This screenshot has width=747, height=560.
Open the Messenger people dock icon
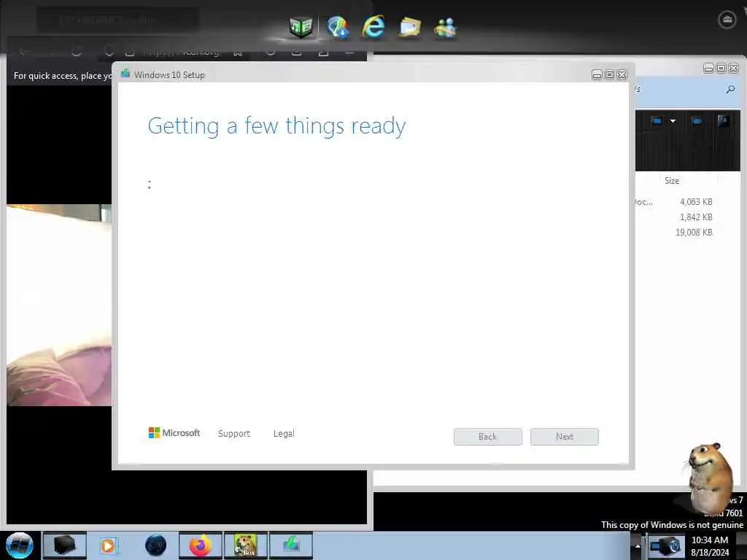(445, 28)
